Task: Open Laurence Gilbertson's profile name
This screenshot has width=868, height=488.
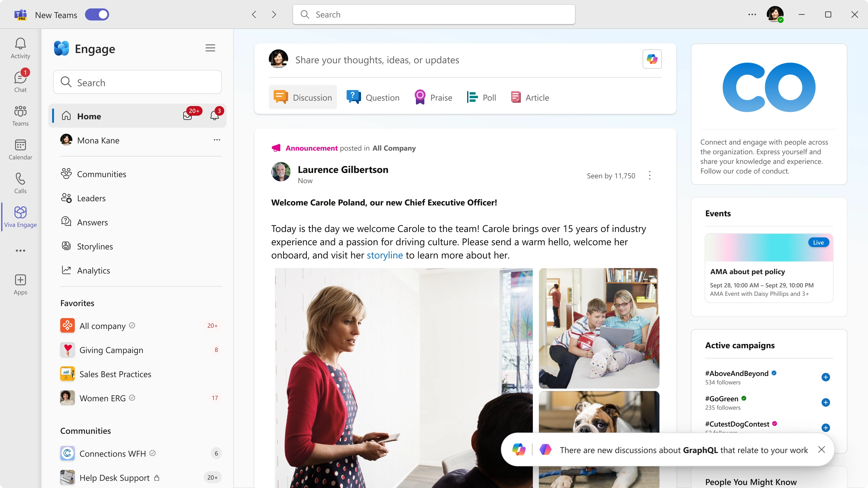Action: (x=343, y=170)
